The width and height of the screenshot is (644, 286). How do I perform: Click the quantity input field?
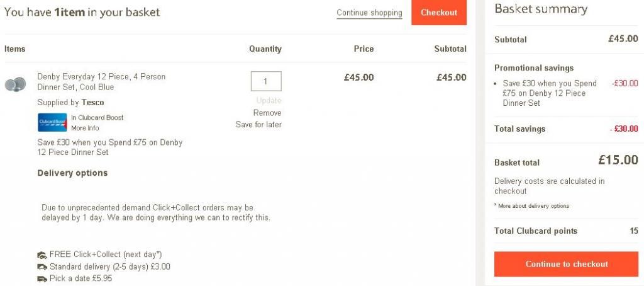pos(266,81)
